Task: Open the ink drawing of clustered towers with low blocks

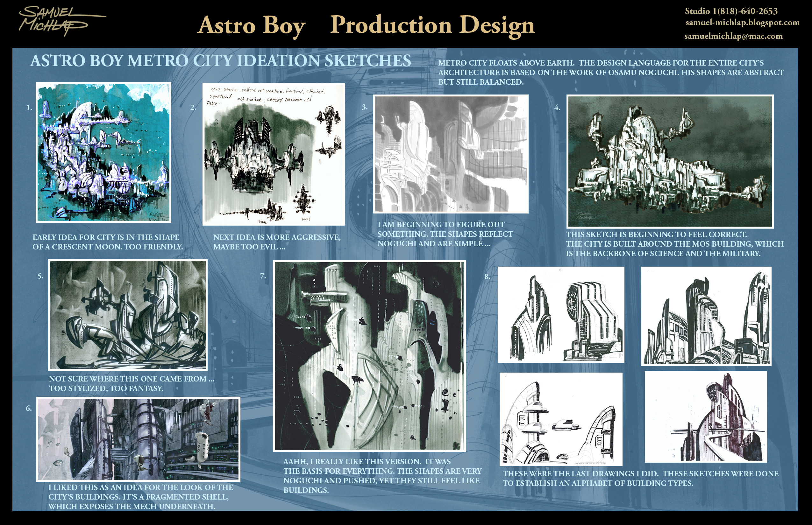Action: [706, 316]
